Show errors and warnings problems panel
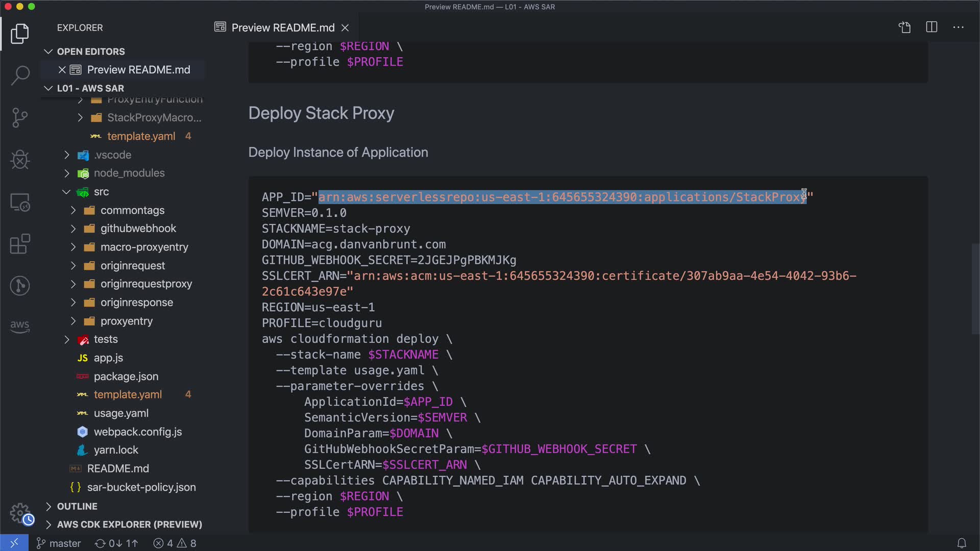 [175, 543]
